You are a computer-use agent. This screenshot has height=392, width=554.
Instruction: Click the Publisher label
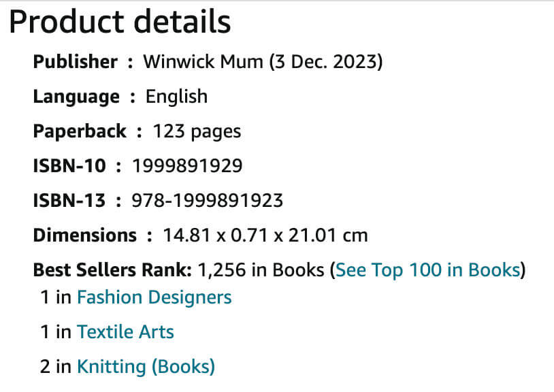(75, 62)
